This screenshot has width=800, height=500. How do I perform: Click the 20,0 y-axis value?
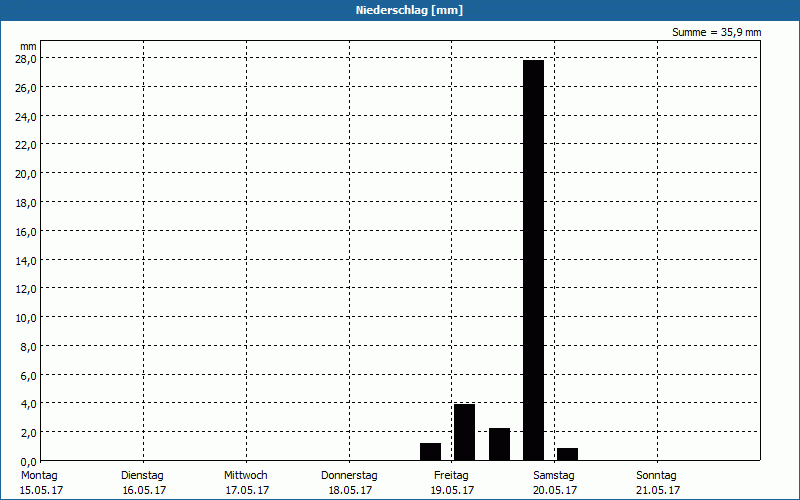pyautogui.click(x=26, y=174)
